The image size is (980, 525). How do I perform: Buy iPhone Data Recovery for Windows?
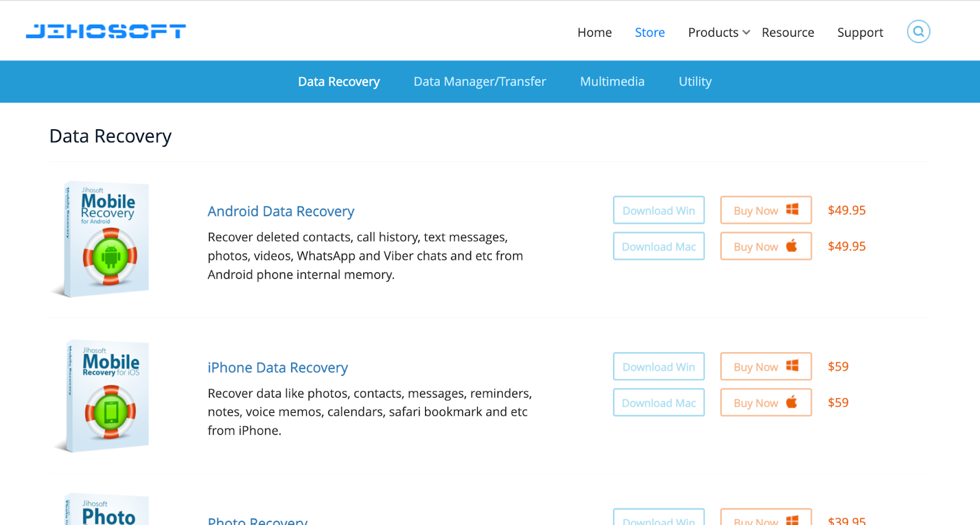pyautogui.click(x=766, y=366)
